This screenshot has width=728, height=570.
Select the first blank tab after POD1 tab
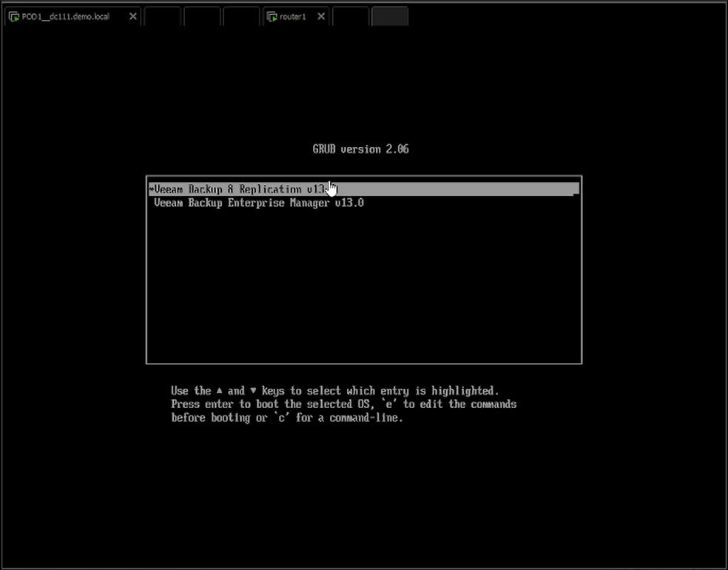[162, 16]
